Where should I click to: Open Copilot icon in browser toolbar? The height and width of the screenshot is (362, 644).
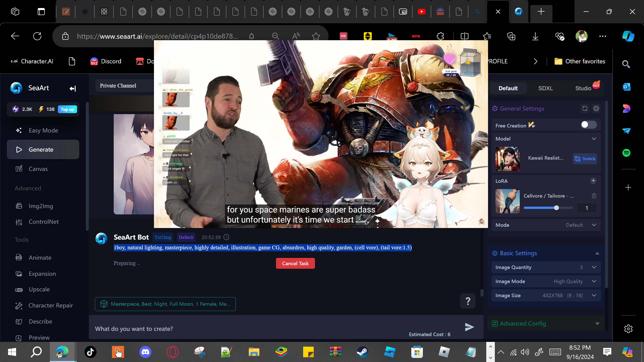[x=628, y=36]
